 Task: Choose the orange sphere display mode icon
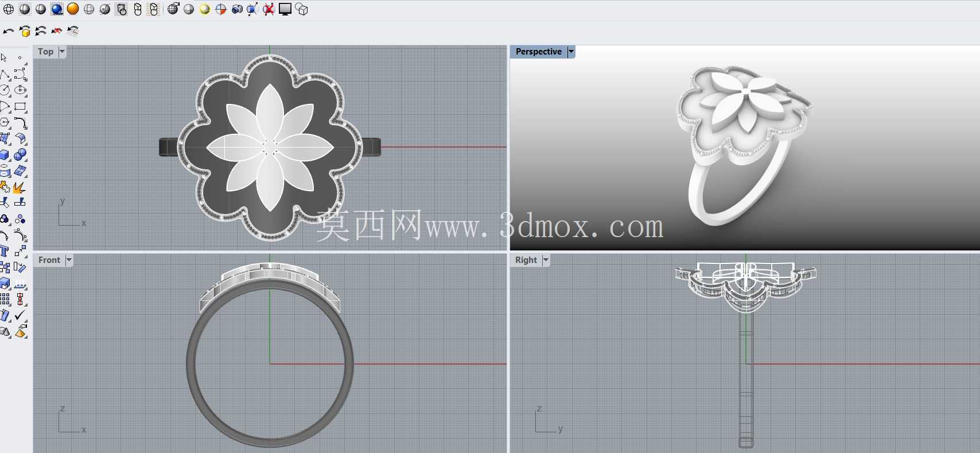[73, 9]
